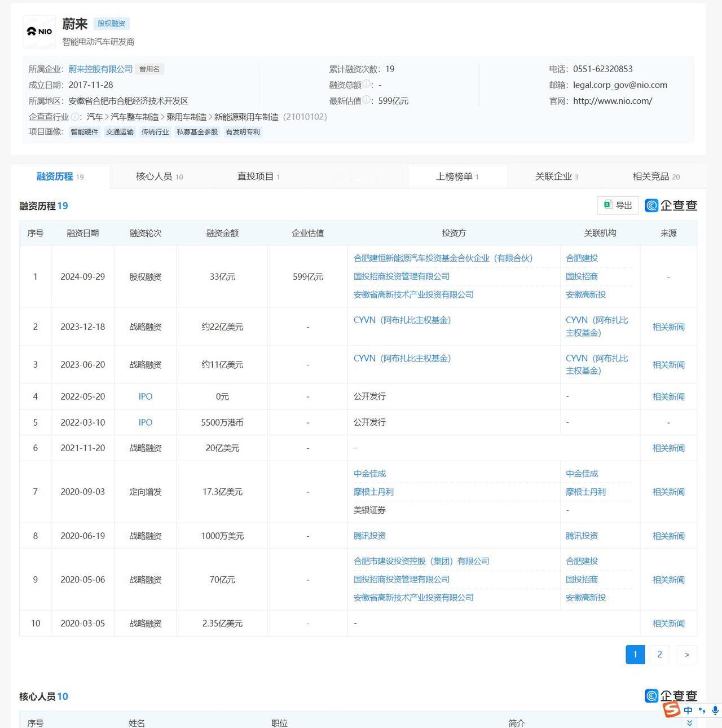Open 相关新闻 for the 2021-11-20 round
Viewport: 722px width, 728px height.
pos(668,448)
